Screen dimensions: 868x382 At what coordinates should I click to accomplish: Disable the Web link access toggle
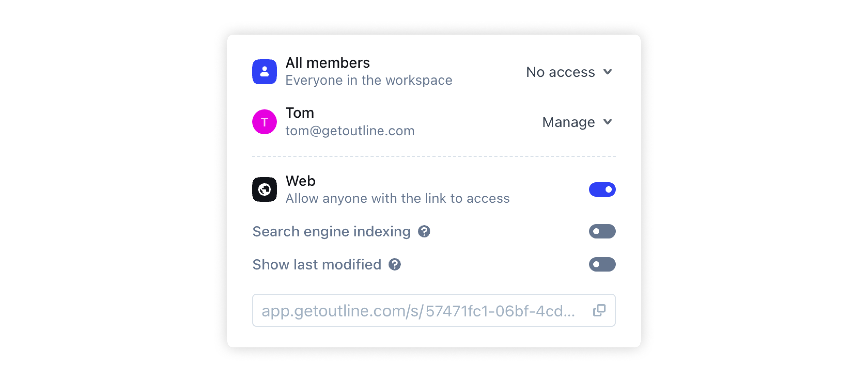click(x=602, y=189)
